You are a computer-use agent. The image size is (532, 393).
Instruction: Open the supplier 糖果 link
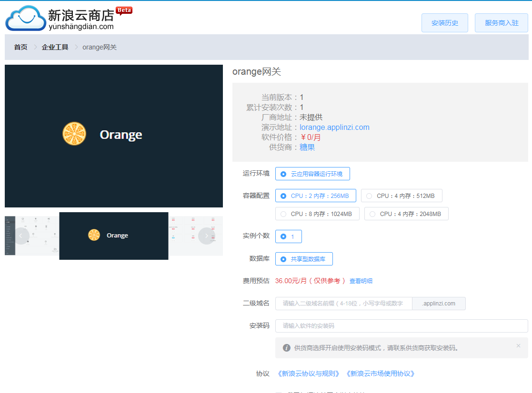click(307, 147)
